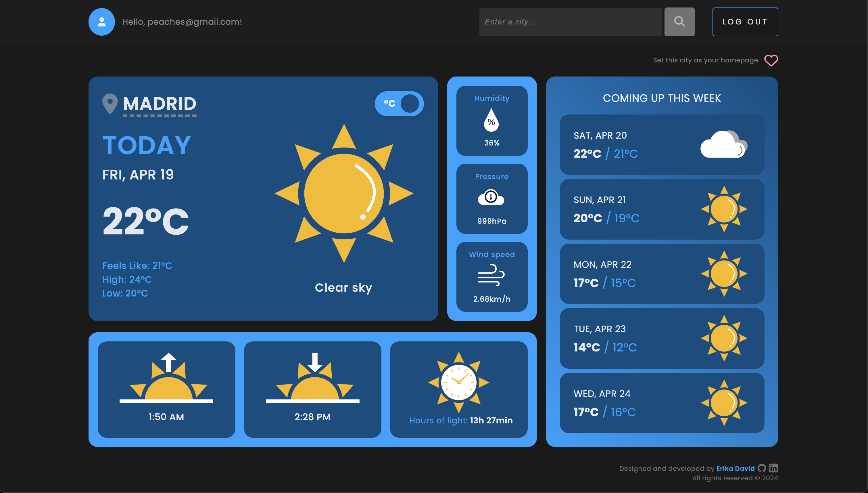Click the wind speed icon
The image size is (868, 493).
click(491, 275)
